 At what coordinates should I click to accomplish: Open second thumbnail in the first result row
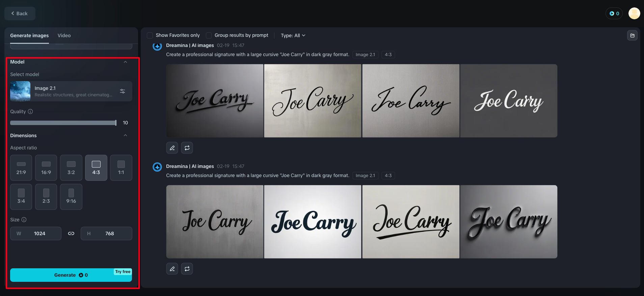tap(313, 101)
